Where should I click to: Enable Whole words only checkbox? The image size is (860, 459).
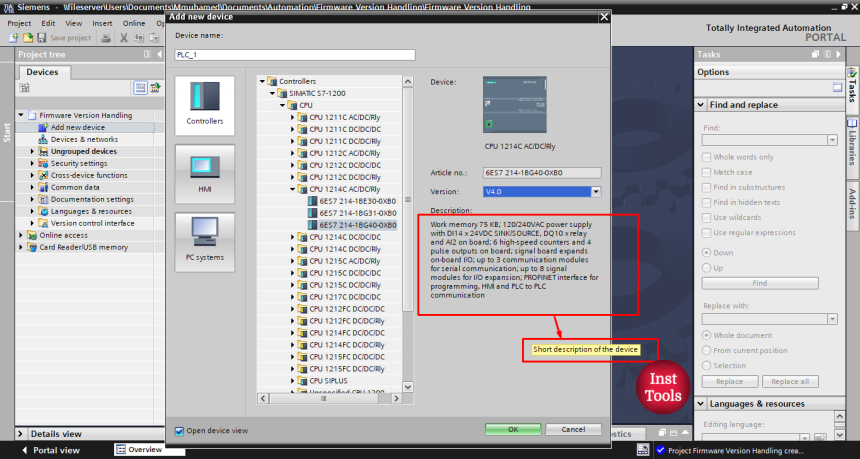pyautogui.click(x=706, y=157)
